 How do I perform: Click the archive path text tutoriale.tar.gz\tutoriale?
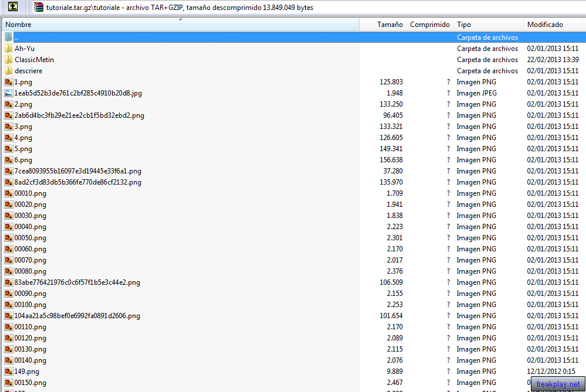[x=83, y=8]
